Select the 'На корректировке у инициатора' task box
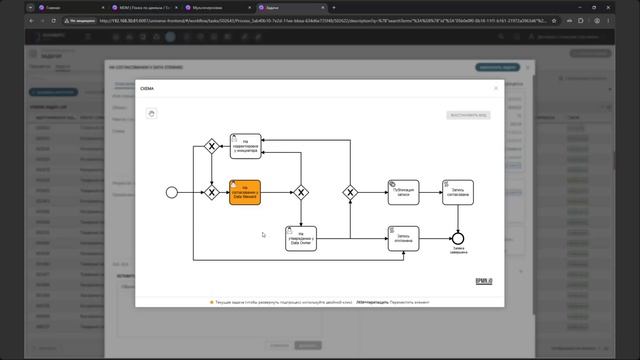The height and width of the screenshot is (360, 640). (x=245, y=146)
